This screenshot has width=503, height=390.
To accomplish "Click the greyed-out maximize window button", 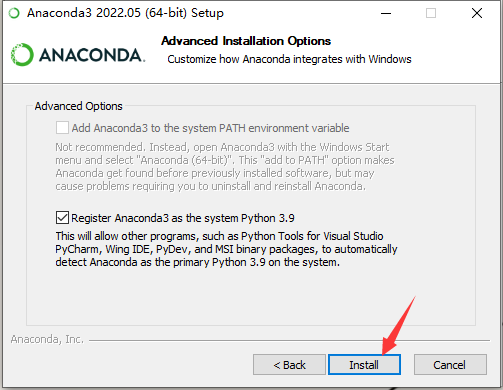I will [x=431, y=13].
